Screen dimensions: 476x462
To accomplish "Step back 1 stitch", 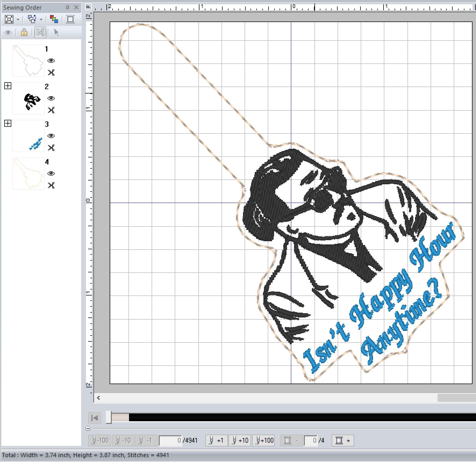I will [x=146, y=440].
